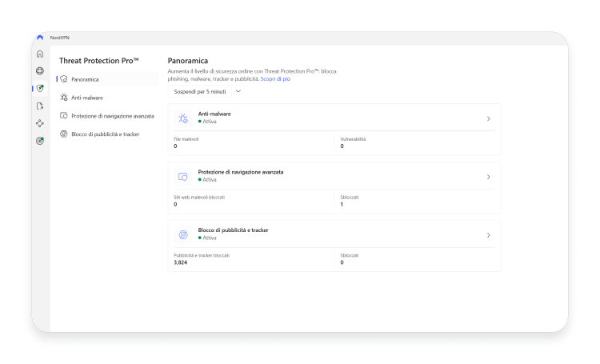Click the 3,824 blocked trackers value

tap(180, 262)
